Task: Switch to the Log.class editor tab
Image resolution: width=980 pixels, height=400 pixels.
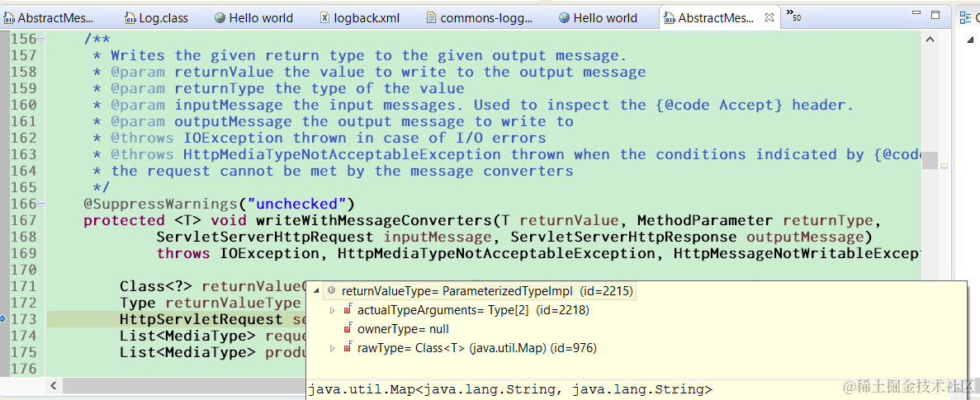Action: (x=156, y=18)
